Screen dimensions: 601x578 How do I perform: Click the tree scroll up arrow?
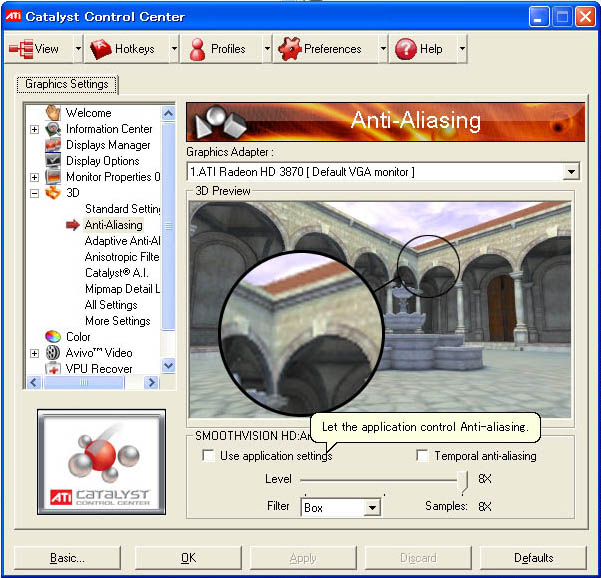[169, 113]
